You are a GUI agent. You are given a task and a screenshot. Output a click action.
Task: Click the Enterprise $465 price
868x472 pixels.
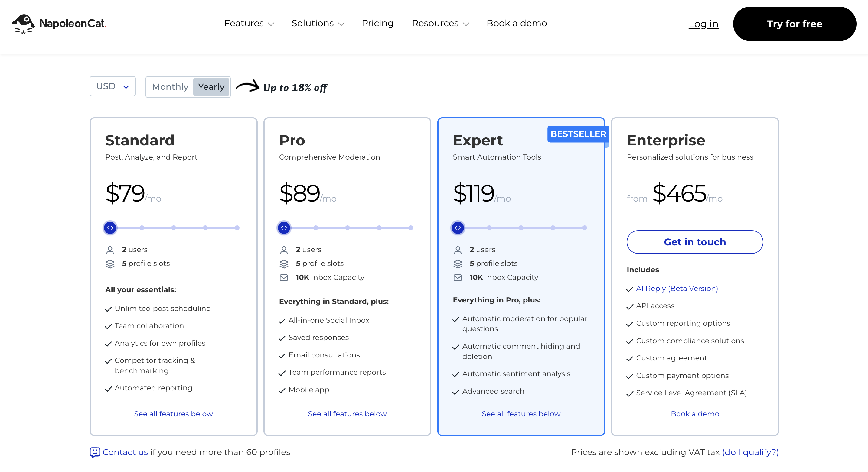(x=679, y=193)
